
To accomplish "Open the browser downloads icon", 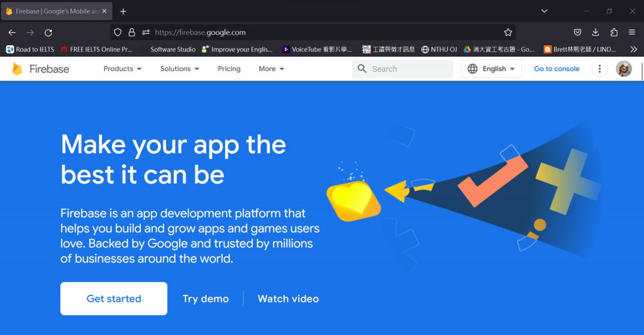I will tap(596, 33).
